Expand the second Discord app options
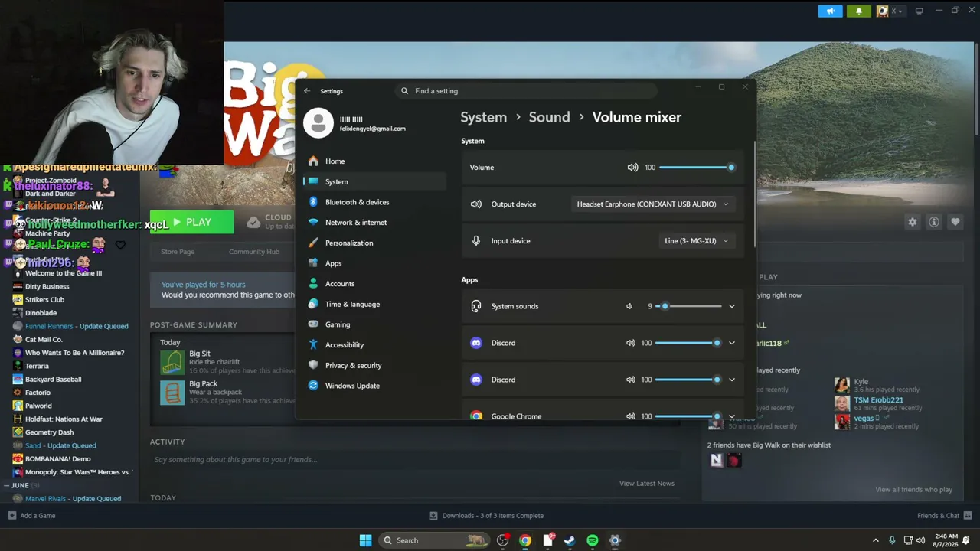This screenshot has height=551, width=980. tap(731, 380)
